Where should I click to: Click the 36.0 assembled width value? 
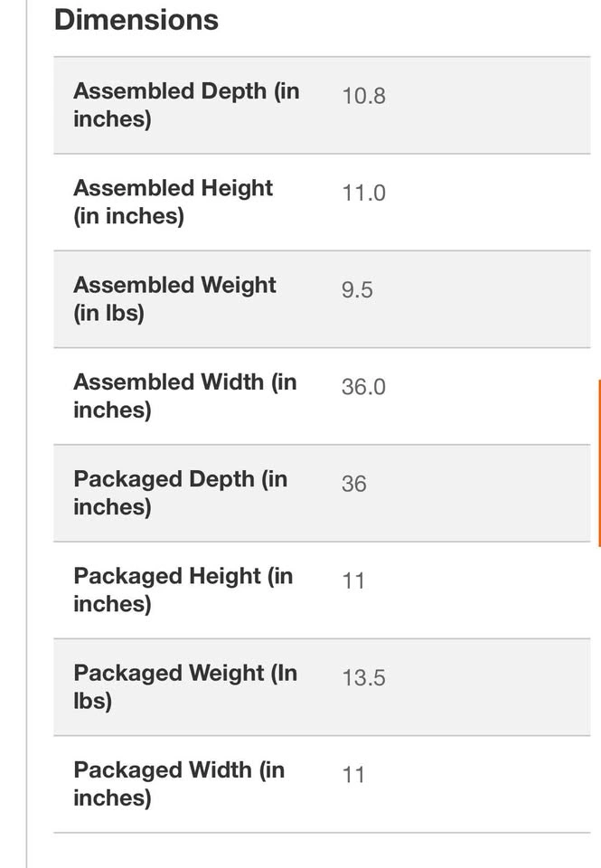[x=363, y=387]
